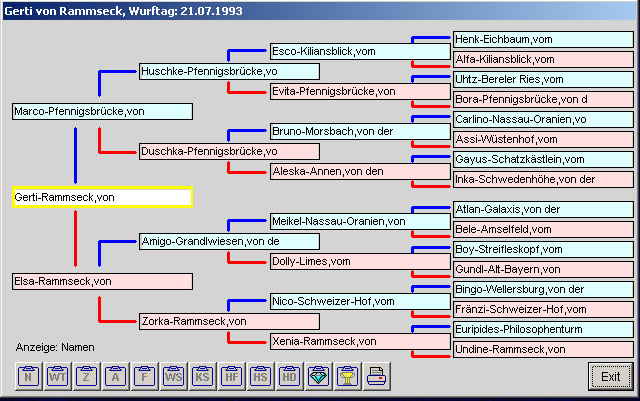Switch display with the F icon

click(x=145, y=377)
